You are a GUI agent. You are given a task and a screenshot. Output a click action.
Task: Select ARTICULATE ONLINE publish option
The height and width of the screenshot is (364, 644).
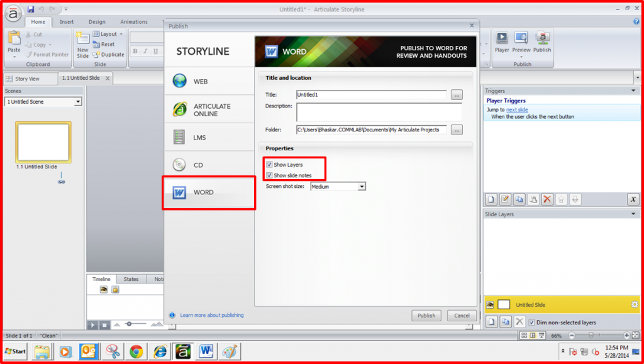click(209, 109)
